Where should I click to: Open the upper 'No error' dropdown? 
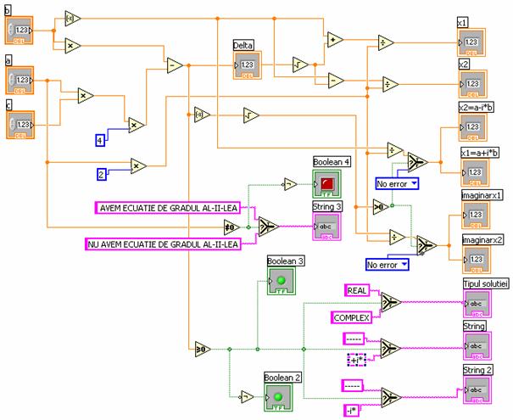point(397,182)
